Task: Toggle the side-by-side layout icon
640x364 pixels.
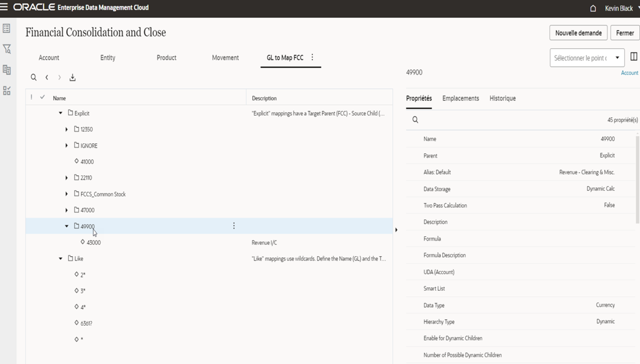Action: pyautogui.click(x=634, y=57)
